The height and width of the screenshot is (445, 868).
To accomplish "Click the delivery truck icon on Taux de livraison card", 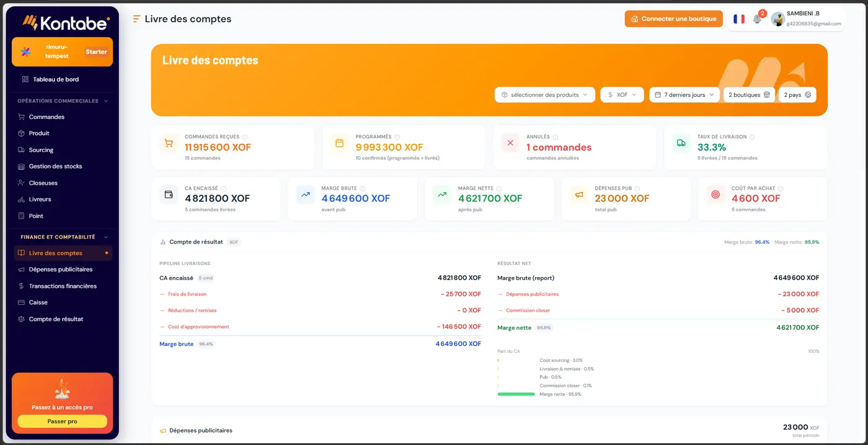I will [681, 143].
